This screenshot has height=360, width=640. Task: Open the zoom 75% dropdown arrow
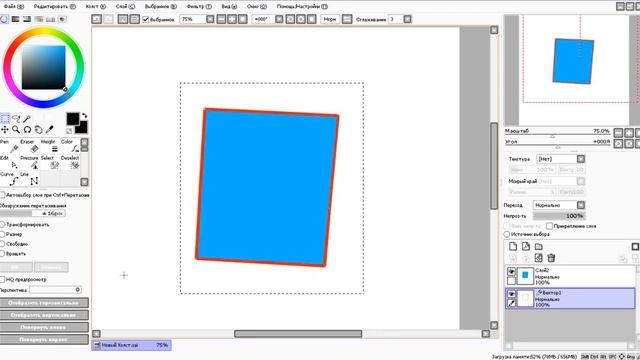(x=210, y=19)
